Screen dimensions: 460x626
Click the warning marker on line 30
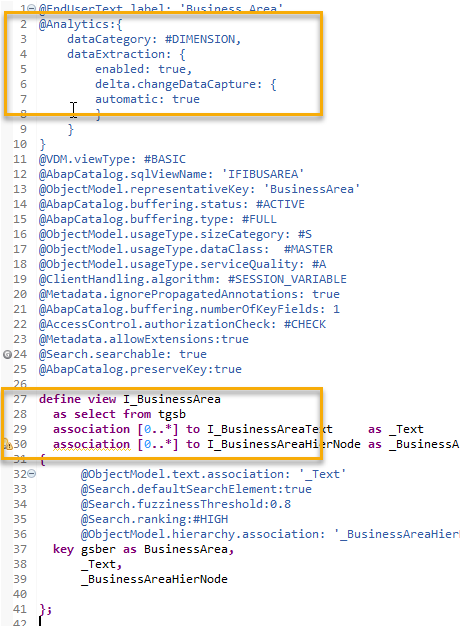tap(8, 444)
